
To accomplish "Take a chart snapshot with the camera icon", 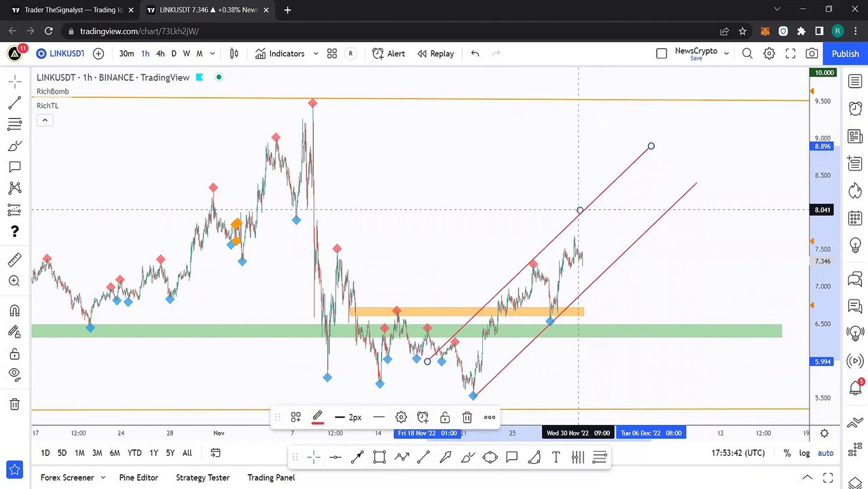I will click(x=812, y=54).
